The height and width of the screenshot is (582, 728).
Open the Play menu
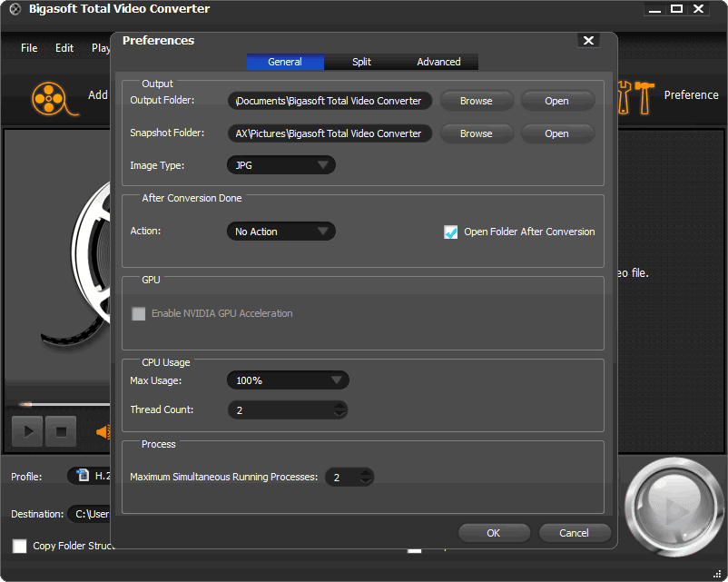(101, 48)
